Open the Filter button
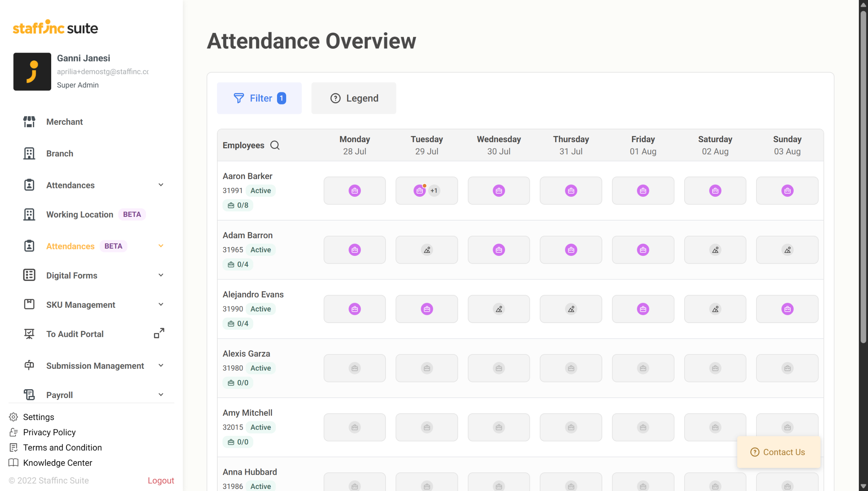The width and height of the screenshot is (868, 491). point(259,98)
